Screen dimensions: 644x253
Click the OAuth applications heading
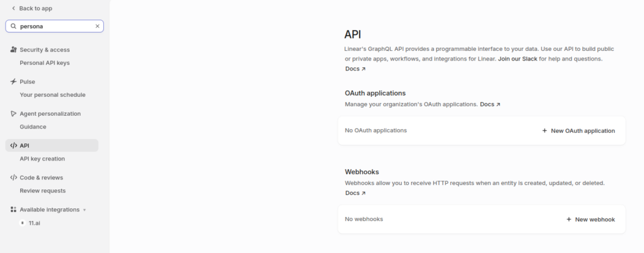(375, 93)
